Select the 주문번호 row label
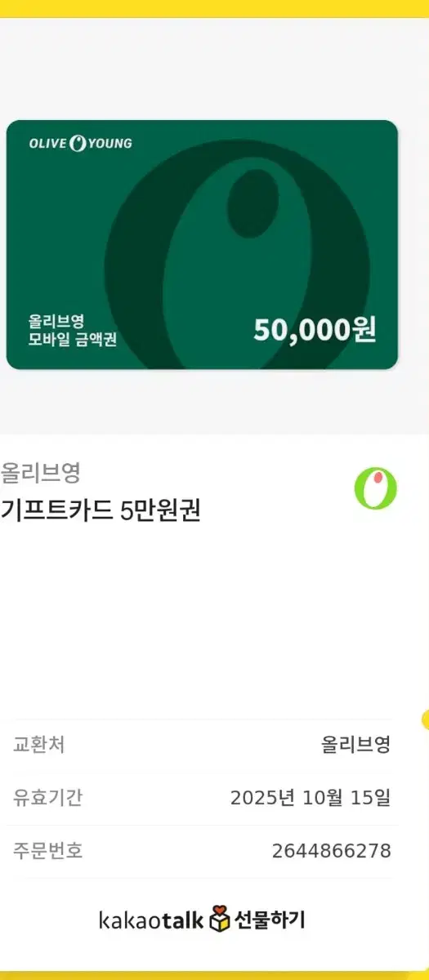429x980 pixels. pyautogui.click(x=47, y=851)
